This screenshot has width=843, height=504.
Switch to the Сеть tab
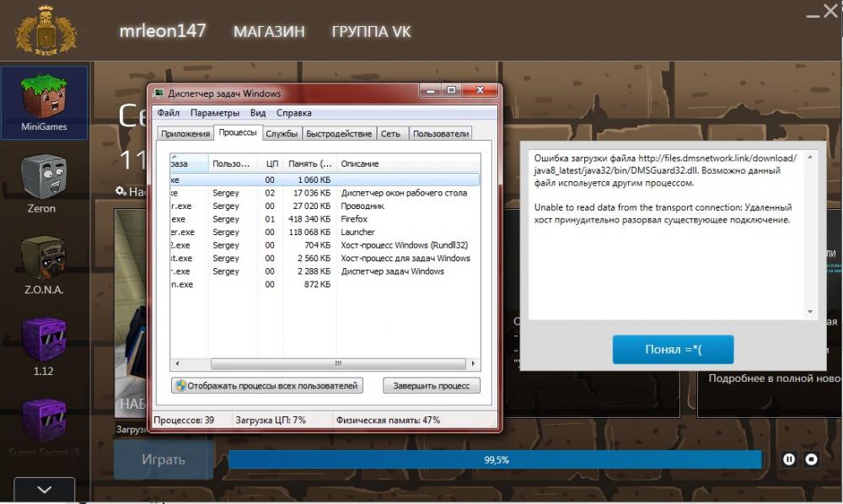click(391, 134)
